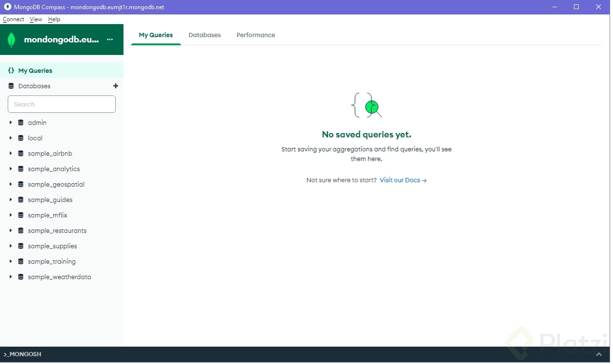Select the sample_training database name
Screen dimensions: 613x364
click(x=52, y=261)
